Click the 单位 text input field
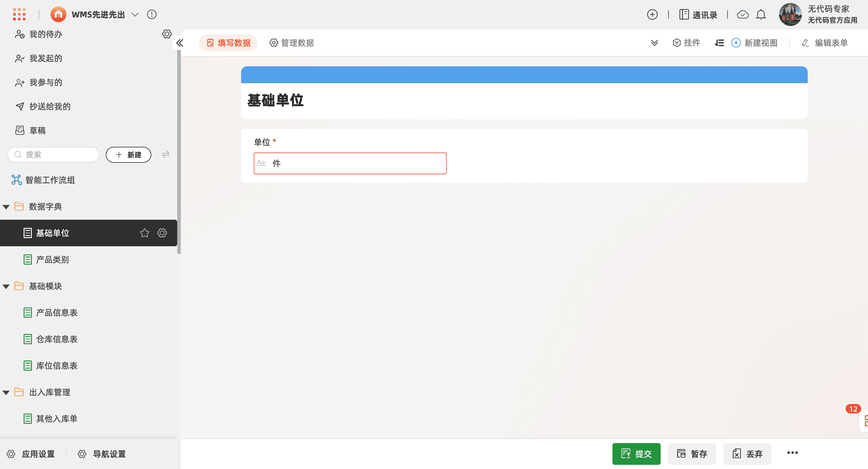 tap(350, 163)
